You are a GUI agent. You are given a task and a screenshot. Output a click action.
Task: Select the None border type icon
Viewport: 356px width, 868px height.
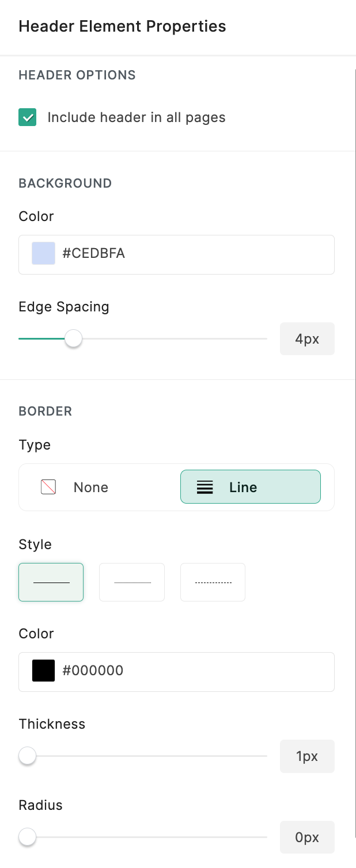(x=48, y=488)
